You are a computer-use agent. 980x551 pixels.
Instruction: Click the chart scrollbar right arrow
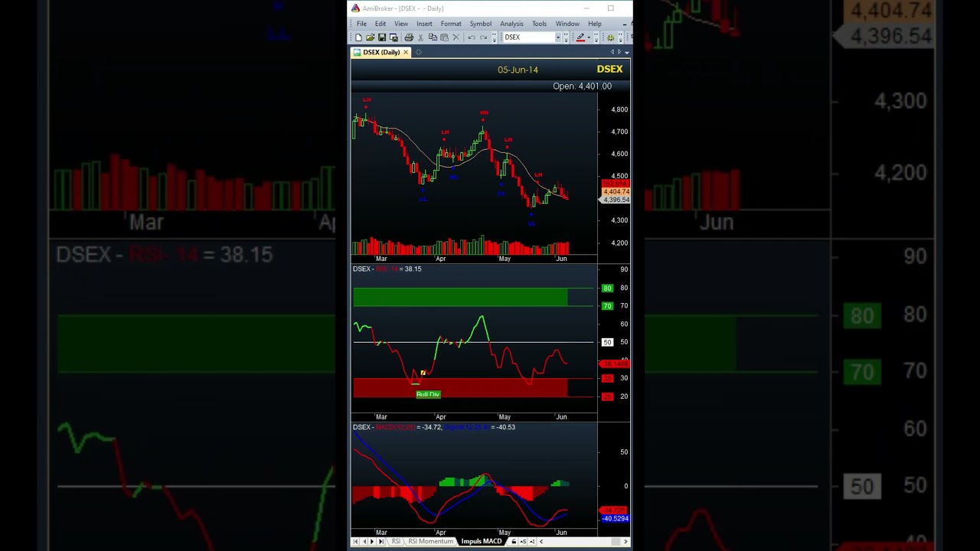[x=626, y=541]
